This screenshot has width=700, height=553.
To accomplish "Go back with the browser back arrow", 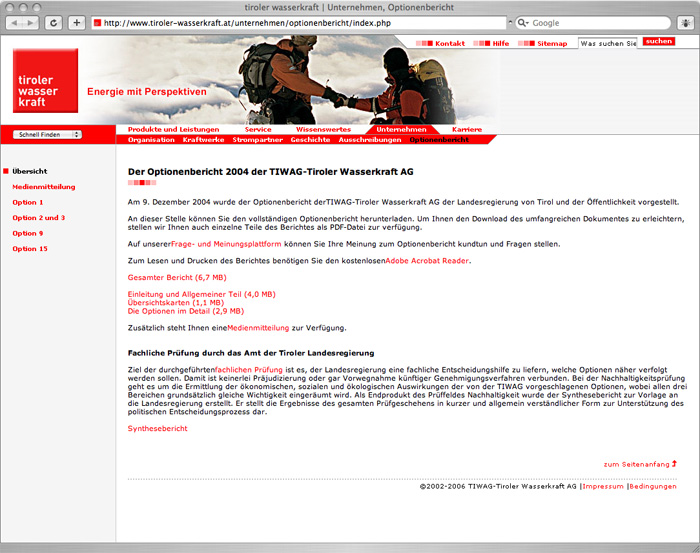I will [x=14, y=23].
